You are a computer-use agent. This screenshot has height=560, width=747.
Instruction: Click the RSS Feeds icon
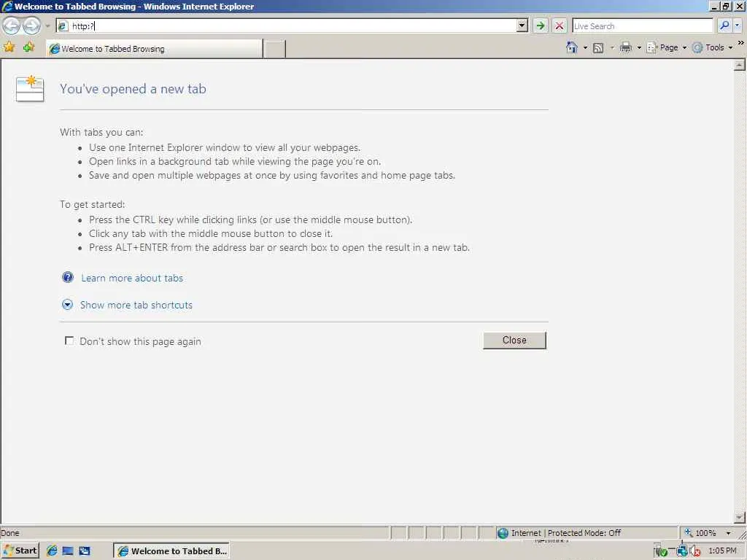coord(598,47)
